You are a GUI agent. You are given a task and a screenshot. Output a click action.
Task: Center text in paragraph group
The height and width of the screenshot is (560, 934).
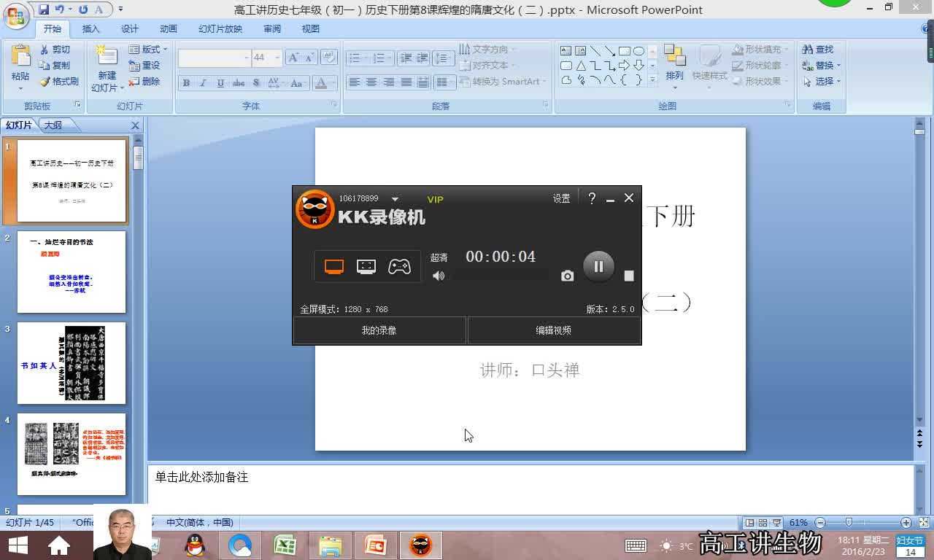click(x=371, y=82)
